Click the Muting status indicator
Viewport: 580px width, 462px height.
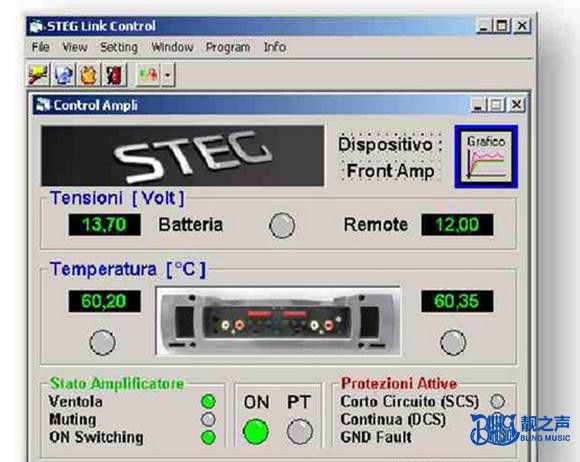coord(208,419)
